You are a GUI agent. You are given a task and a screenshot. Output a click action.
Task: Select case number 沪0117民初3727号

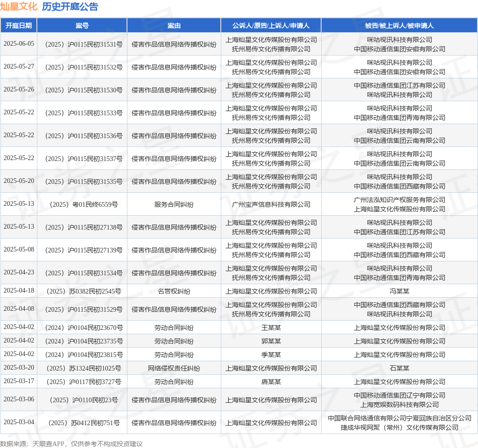pos(84,382)
